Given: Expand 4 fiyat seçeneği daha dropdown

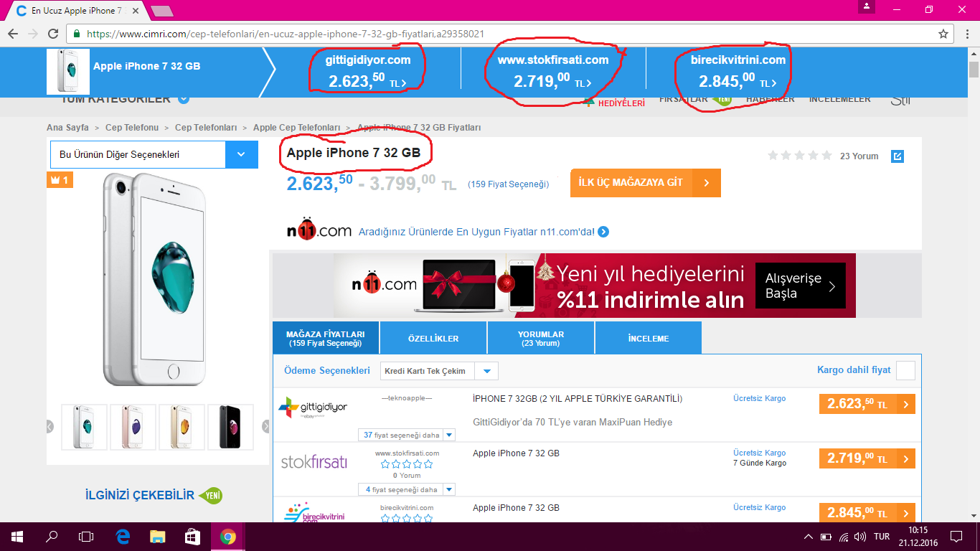Looking at the screenshot, I should coord(407,489).
